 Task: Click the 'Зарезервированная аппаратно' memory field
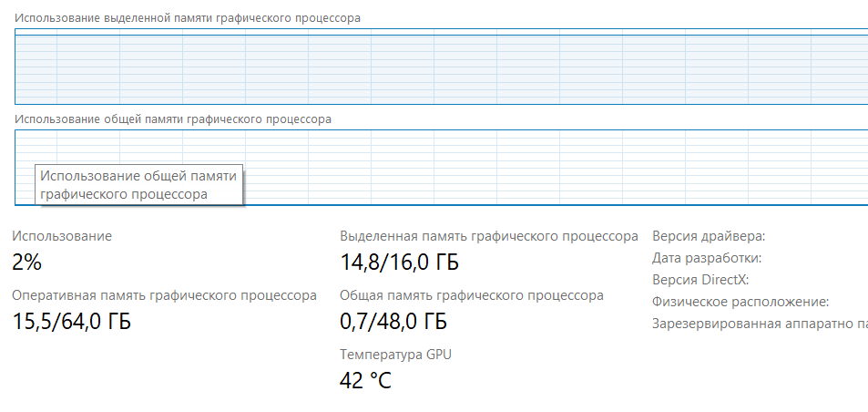point(760,324)
